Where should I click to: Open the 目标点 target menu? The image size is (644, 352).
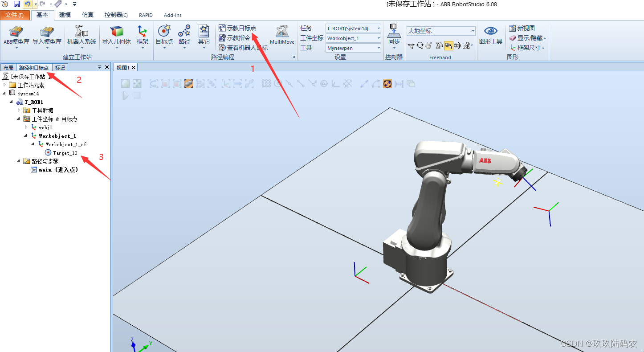pos(164,36)
